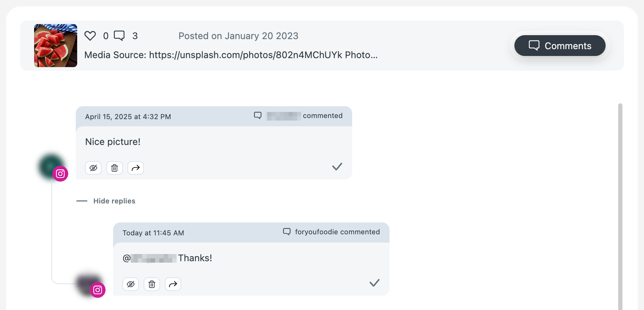Image resolution: width=644 pixels, height=310 pixels.
Task: Delete the foryoufoodie reply with trash icon
Action: click(151, 284)
